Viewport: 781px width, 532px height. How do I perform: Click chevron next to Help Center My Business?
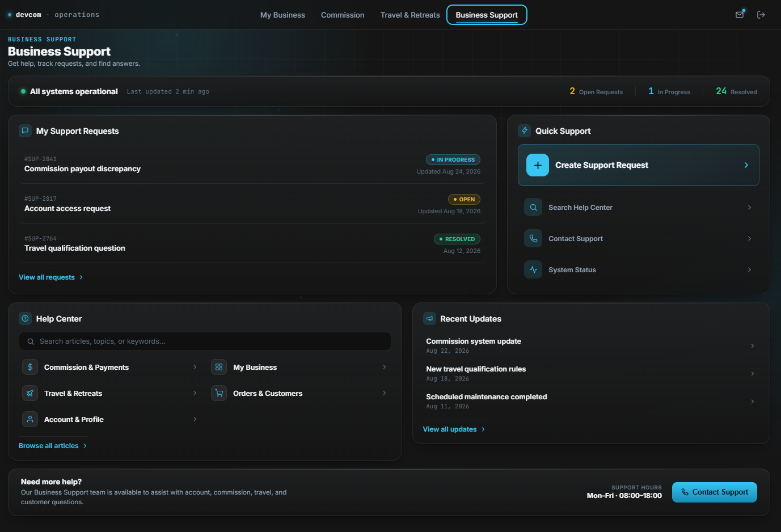coord(385,367)
